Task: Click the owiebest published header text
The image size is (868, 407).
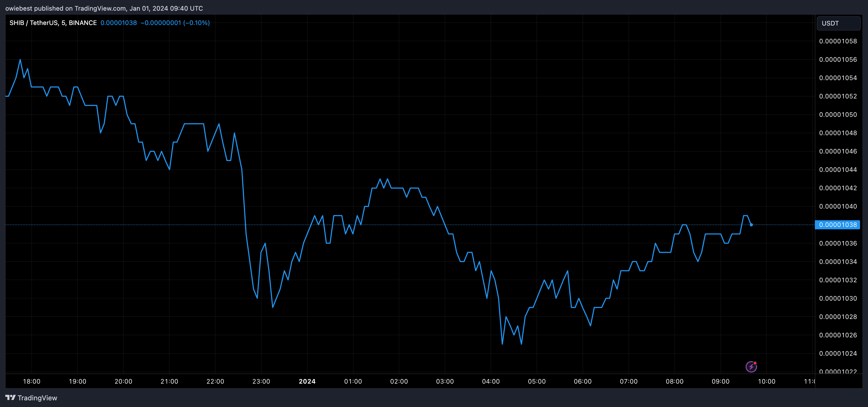Action: (x=104, y=8)
